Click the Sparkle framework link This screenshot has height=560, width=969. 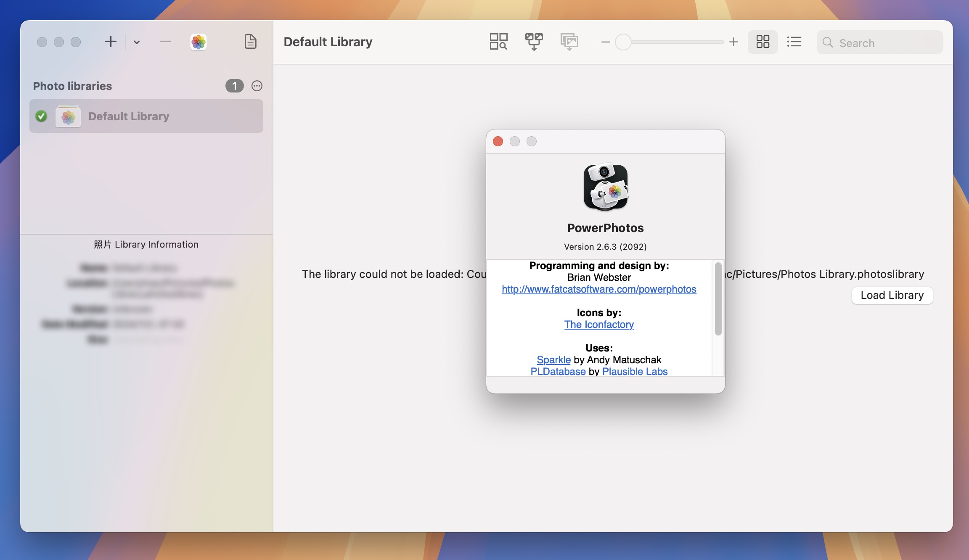pos(553,360)
